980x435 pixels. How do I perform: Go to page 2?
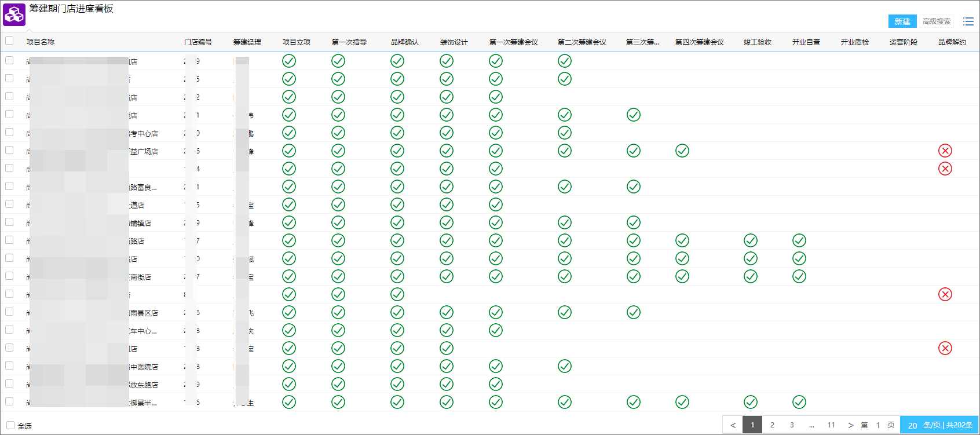tap(772, 425)
